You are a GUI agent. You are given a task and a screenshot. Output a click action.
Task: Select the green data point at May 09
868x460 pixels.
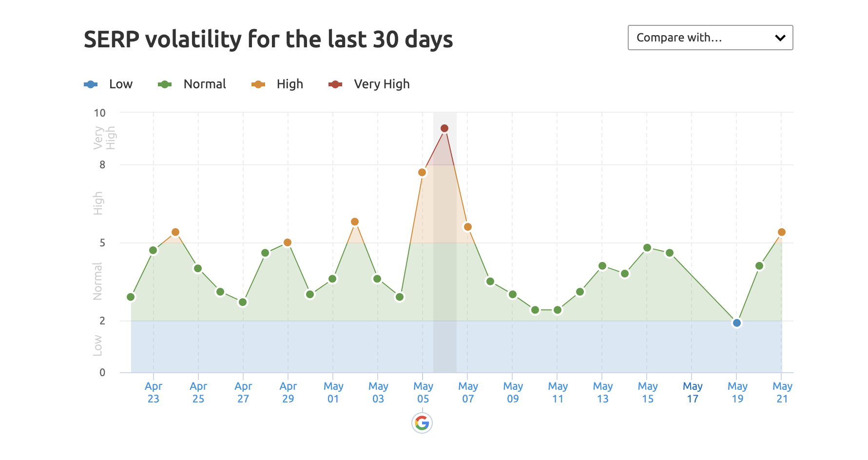pyautogui.click(x=512, y=295)
